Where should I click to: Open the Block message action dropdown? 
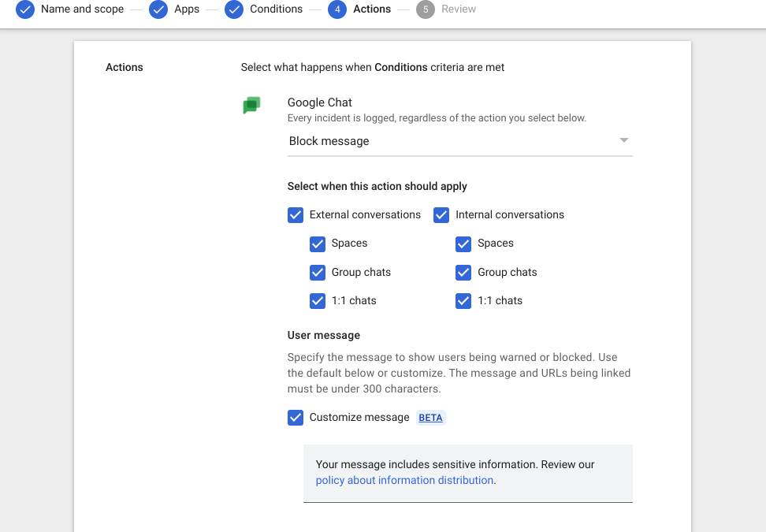coord(459,141)
